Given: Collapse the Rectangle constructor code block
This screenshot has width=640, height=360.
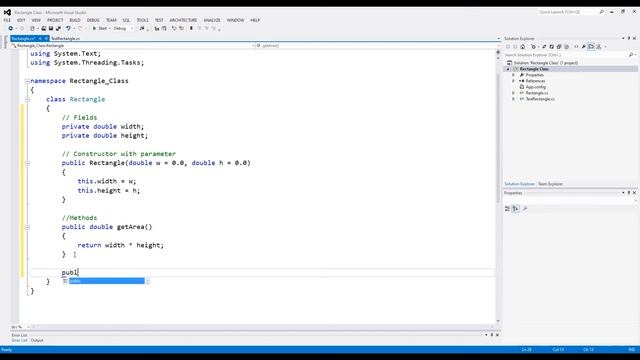Looking at the screenshot, I should pos(27,163).
